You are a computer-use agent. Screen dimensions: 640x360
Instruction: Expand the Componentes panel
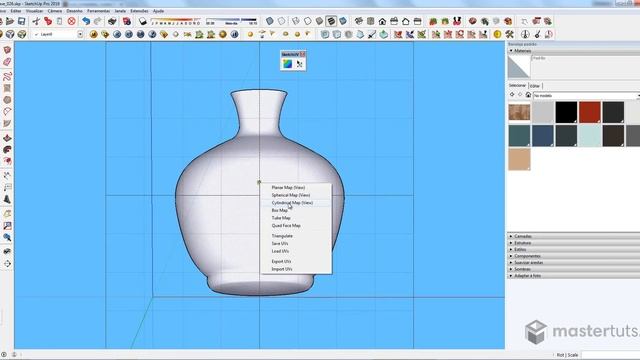coord(573,256)
